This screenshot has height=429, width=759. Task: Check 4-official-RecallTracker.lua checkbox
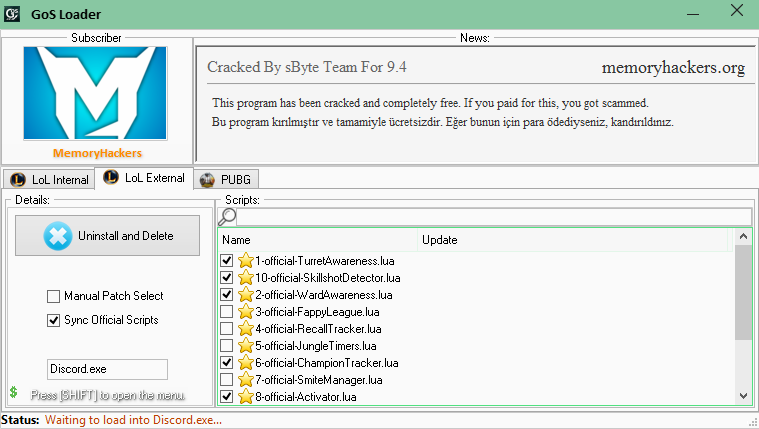[x=227, y=328]
